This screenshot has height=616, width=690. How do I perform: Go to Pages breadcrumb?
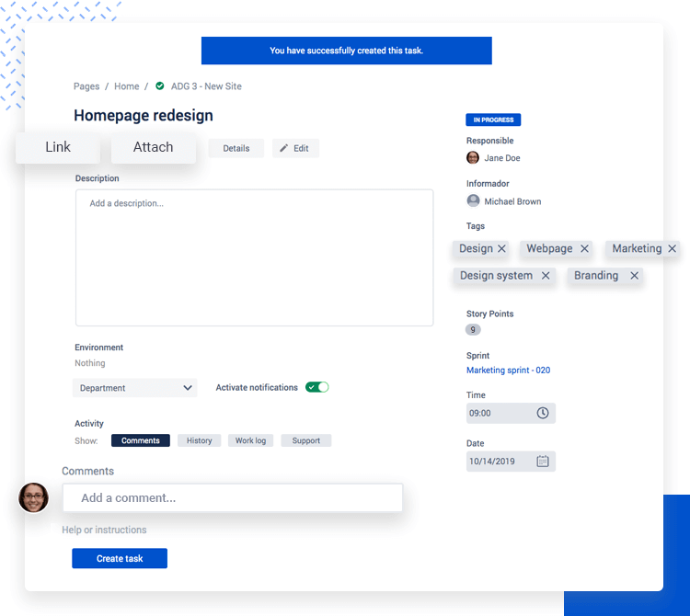tap(86, 86)
